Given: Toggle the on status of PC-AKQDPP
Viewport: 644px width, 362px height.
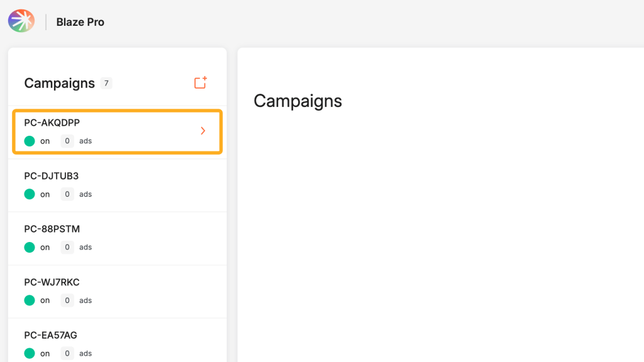Looking at the screenshot, I should click(45, 141).
